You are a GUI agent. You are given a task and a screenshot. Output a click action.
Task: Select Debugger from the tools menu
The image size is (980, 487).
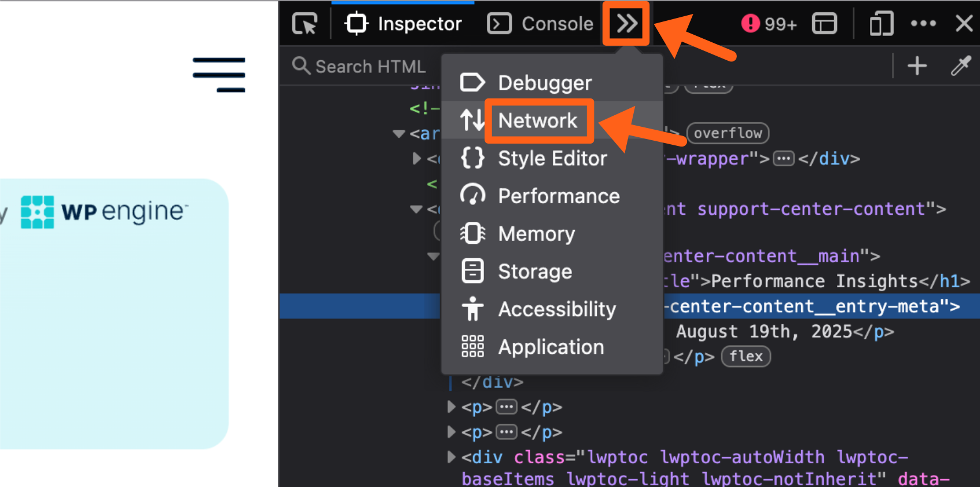click(x=545, y=83)
